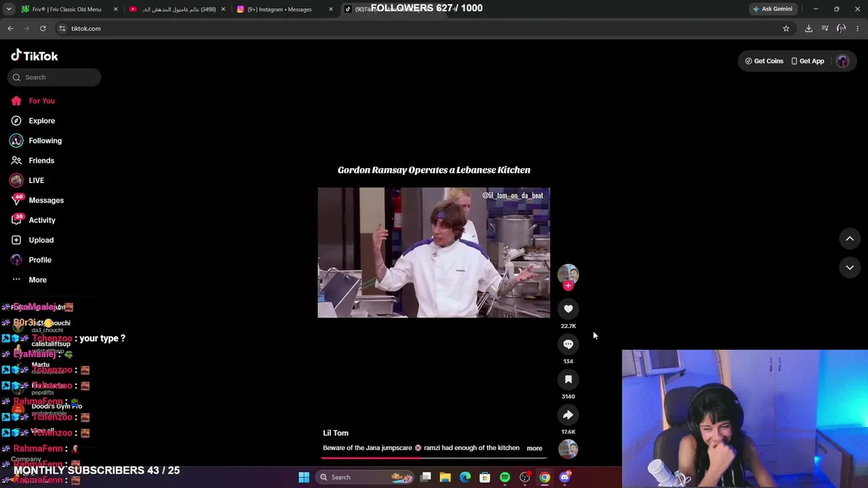Like the Gordon Ramsay video with the heart icon
The image size is (868, 488).
coord(568,309)
